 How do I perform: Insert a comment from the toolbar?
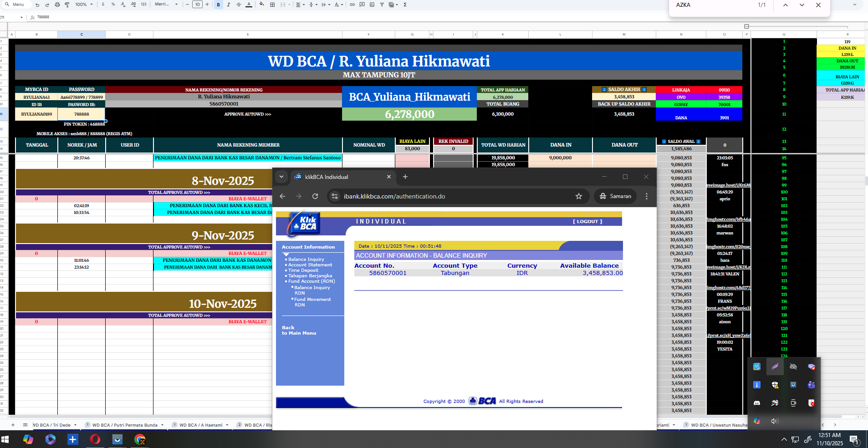362,5
